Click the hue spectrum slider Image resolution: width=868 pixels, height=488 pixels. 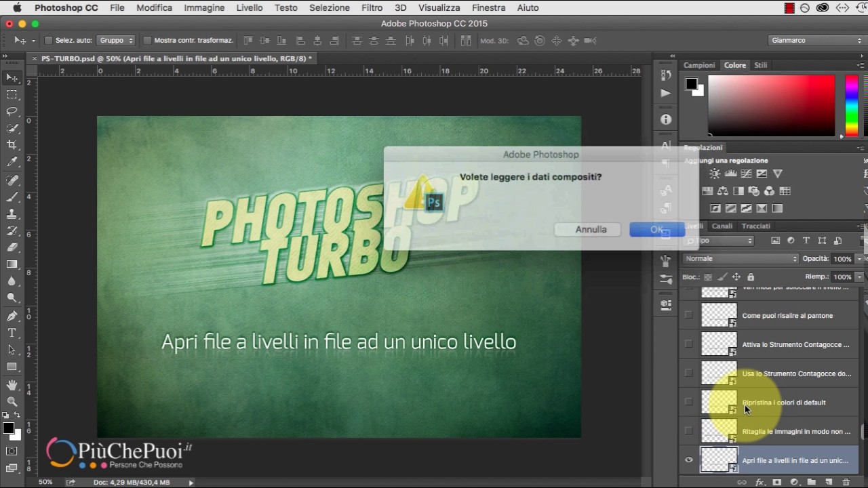pos(851,105)
